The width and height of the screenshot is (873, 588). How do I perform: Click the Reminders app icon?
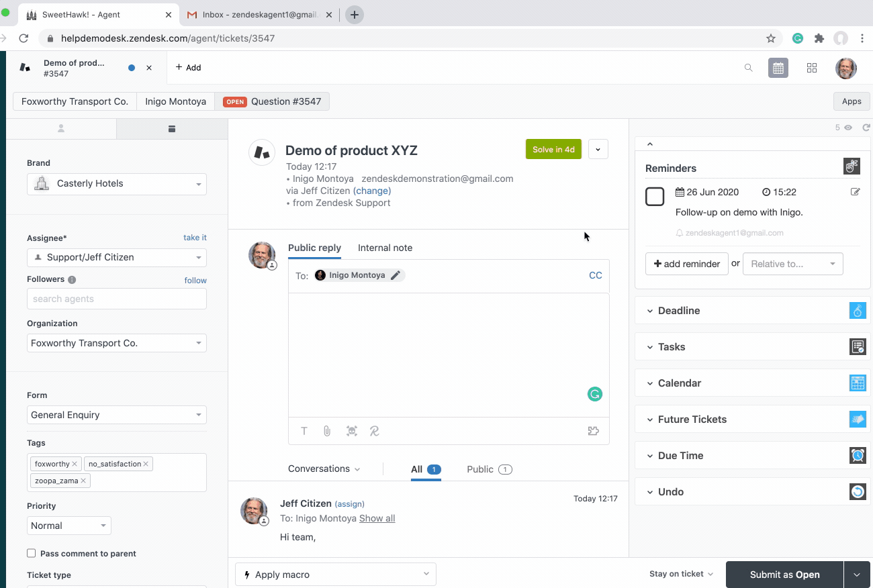click(852, 166)
